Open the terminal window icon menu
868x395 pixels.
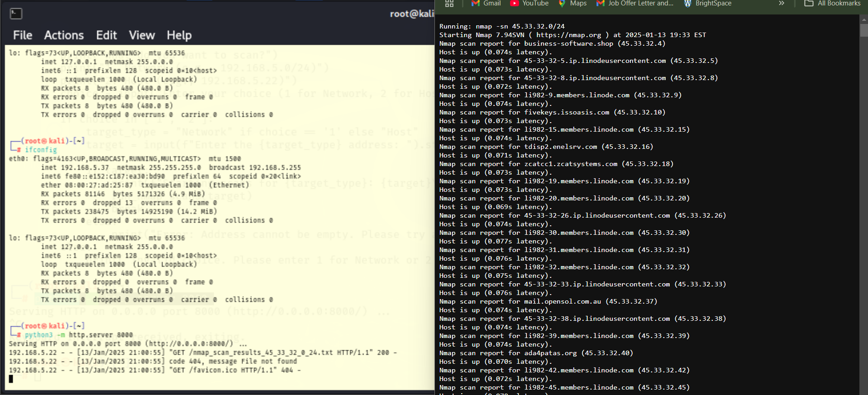(x=16, y=14)
